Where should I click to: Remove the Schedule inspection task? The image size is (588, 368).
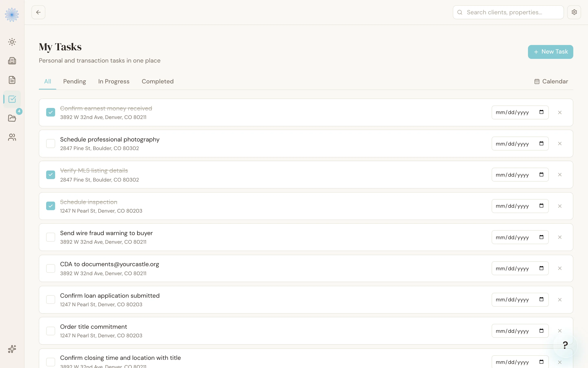pyautogui.click(x=560, y=206)
